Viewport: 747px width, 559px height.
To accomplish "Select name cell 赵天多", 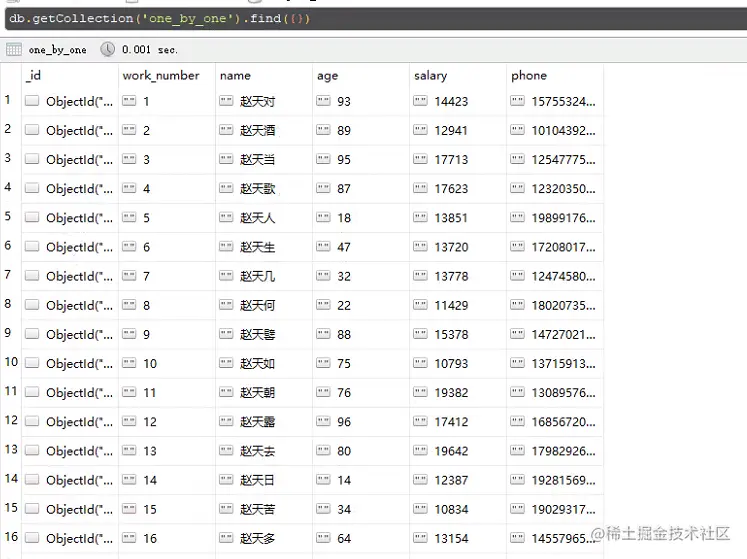I will (x=258, y=539).
